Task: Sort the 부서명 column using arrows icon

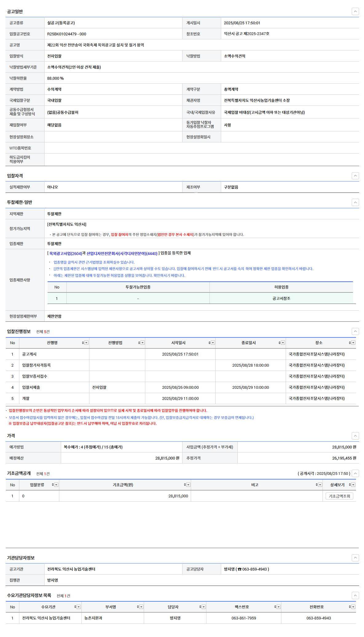Action: [138, 607]
